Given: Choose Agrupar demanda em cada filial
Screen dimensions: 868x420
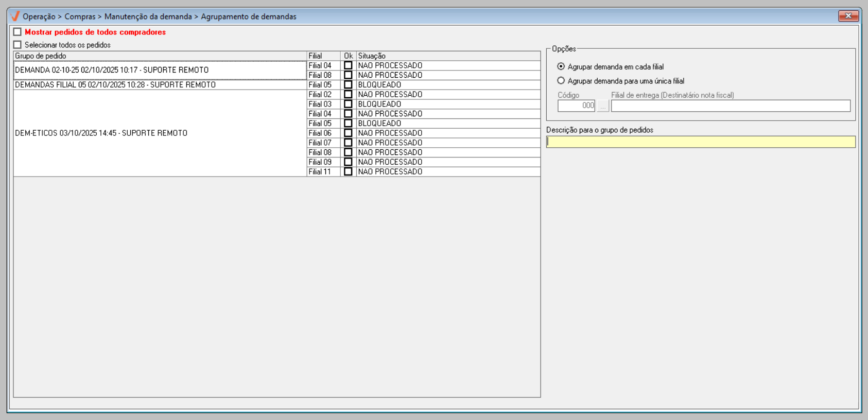Looking at the screenshot, I should [x=561, y=66].
